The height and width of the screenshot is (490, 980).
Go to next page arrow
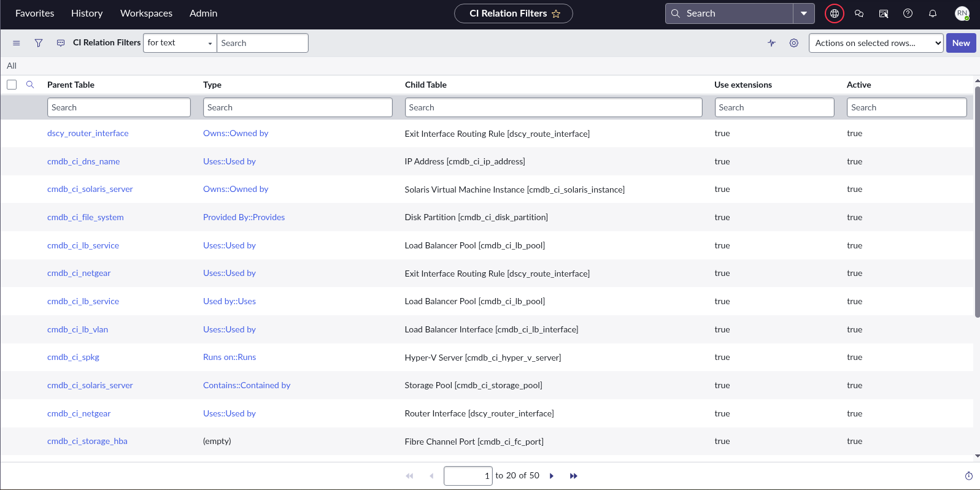coord(552,476)
